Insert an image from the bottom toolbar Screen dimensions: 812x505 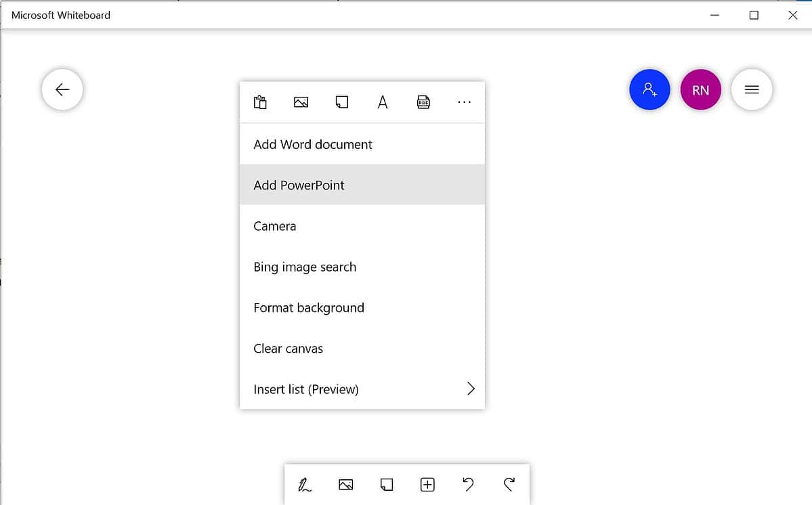tap(345, 484)
